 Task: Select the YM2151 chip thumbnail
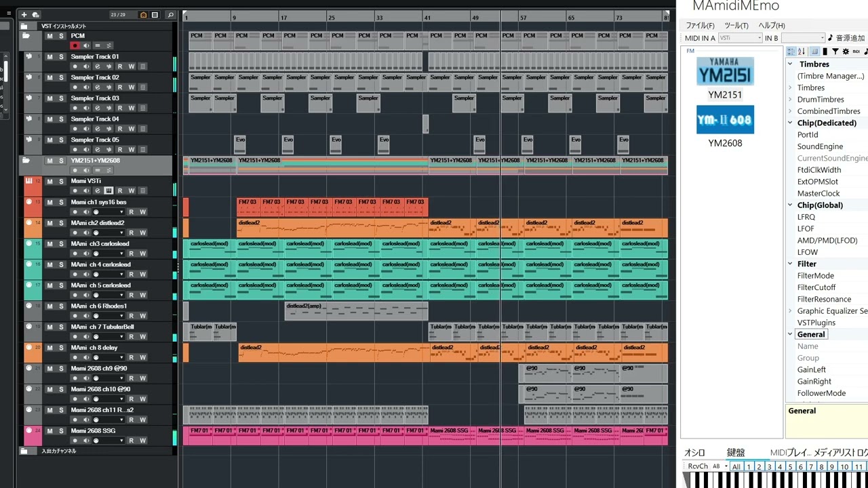(725, 71)
